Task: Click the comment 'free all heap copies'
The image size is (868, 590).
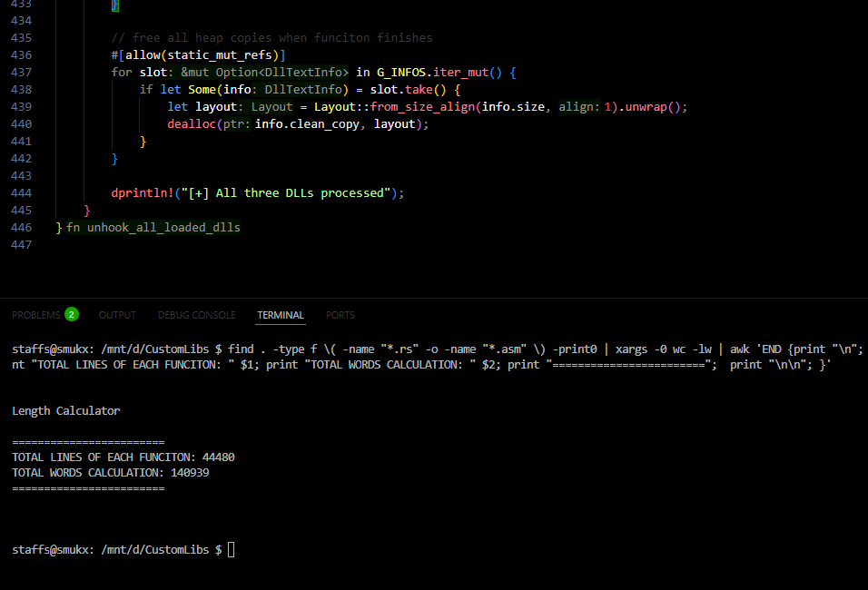Action: click(202, 38)
